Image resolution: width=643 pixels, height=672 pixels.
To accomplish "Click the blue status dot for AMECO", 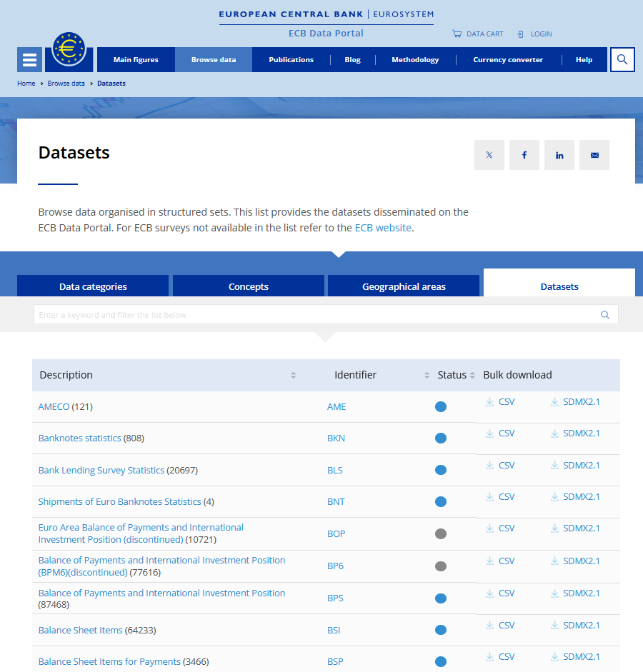I will (x=441, y=407).
